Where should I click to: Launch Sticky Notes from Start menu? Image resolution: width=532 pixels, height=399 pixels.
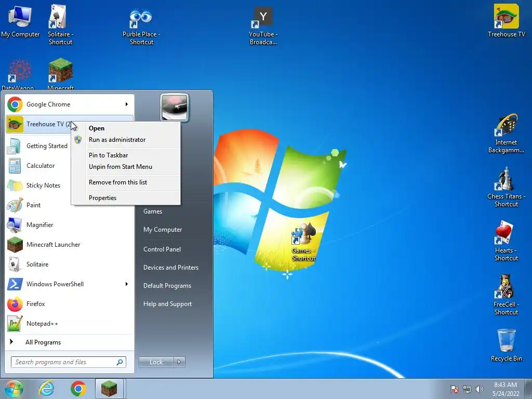38,185
